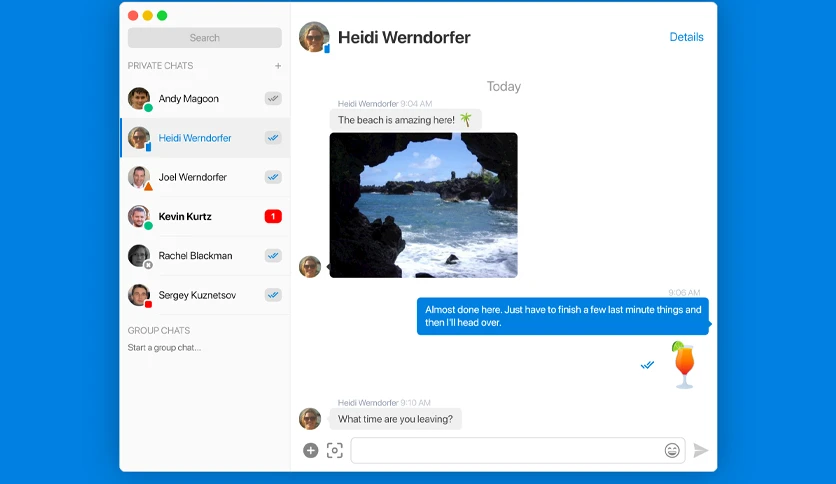The width and height of the screenshot is (836, 484).
Task: Click Heidi's avatar beside 'What time are you leaving?'
Action: [x=310, y=419]
